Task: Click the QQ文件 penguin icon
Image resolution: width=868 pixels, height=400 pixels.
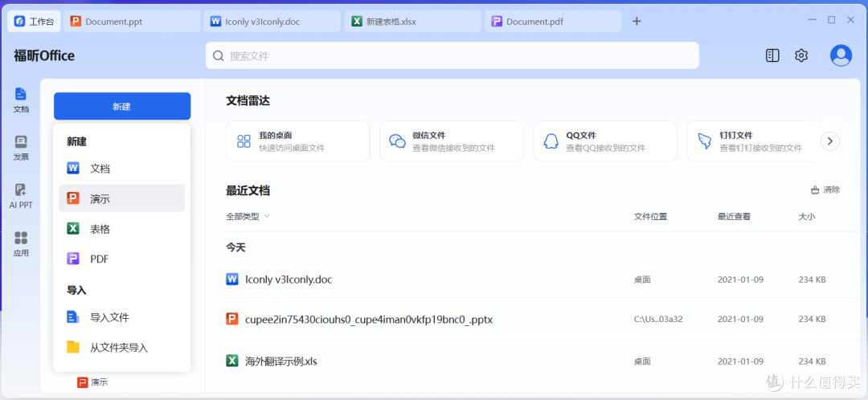Action: pos(551,141)
